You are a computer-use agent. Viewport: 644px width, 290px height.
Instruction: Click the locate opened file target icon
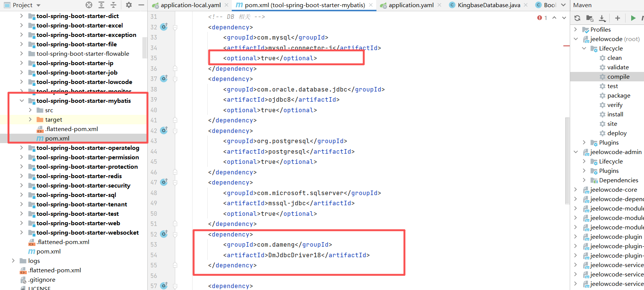pyautogui.click(x=89, y=5)
